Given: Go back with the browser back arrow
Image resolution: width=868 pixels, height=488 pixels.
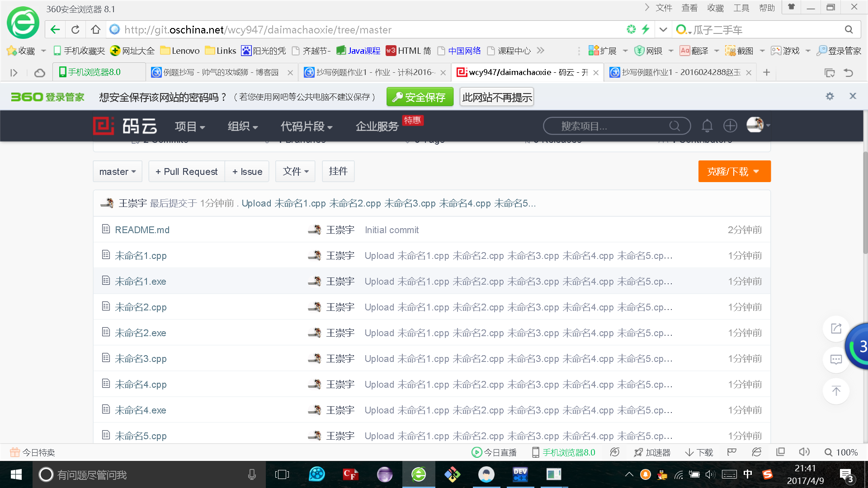Looking at the screenshot, I should [x=55, y=30].
